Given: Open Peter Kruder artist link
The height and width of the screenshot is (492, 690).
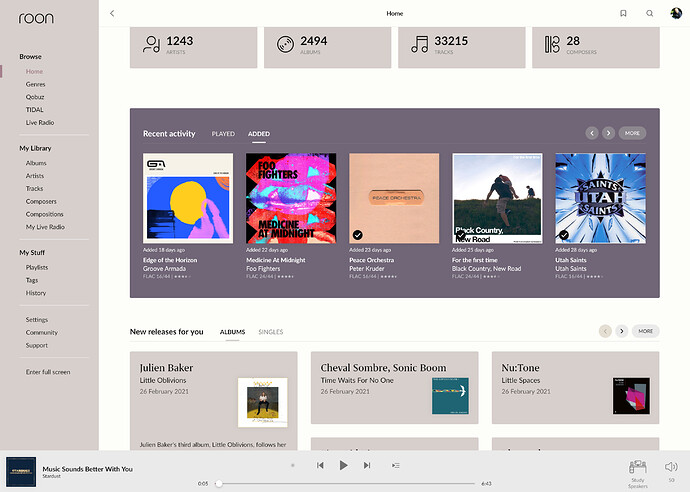Looking at the screenshot, I should click(367, 268).
